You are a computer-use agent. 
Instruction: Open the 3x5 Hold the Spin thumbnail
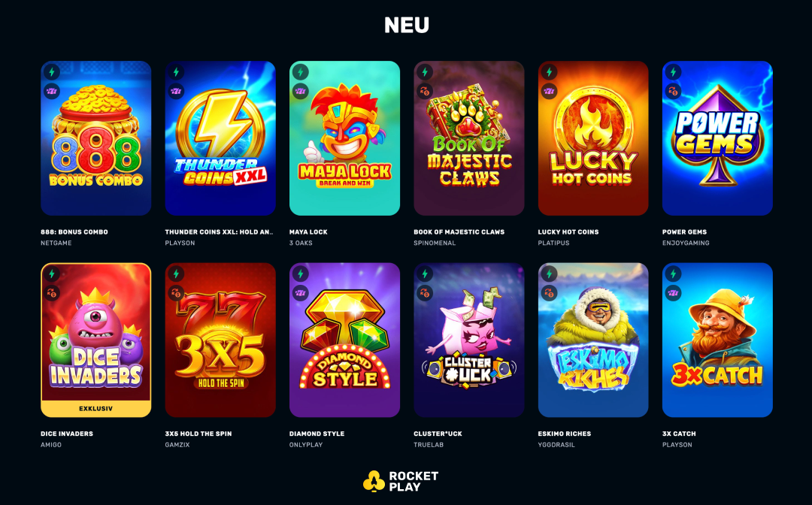220,340
